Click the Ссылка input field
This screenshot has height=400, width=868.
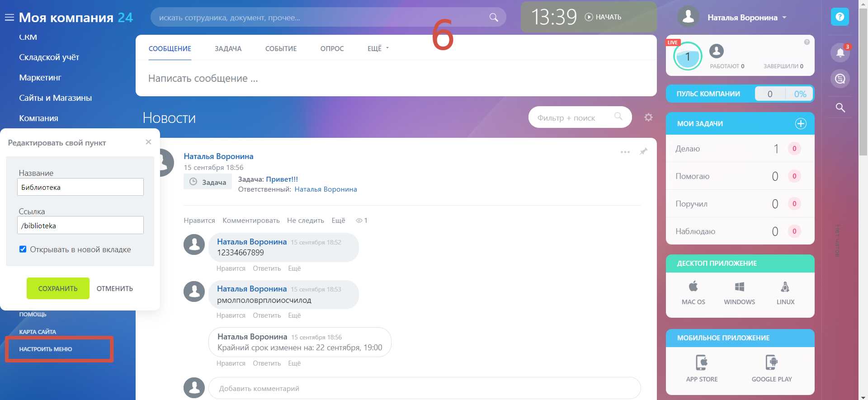[80, 225]
